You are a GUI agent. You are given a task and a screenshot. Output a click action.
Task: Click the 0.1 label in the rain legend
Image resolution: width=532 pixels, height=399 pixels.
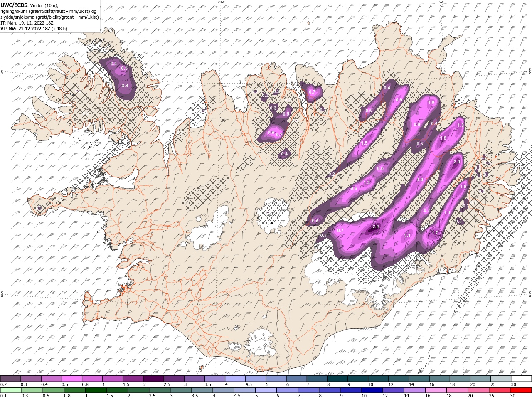pyautogui.click(x=3, y=396)
